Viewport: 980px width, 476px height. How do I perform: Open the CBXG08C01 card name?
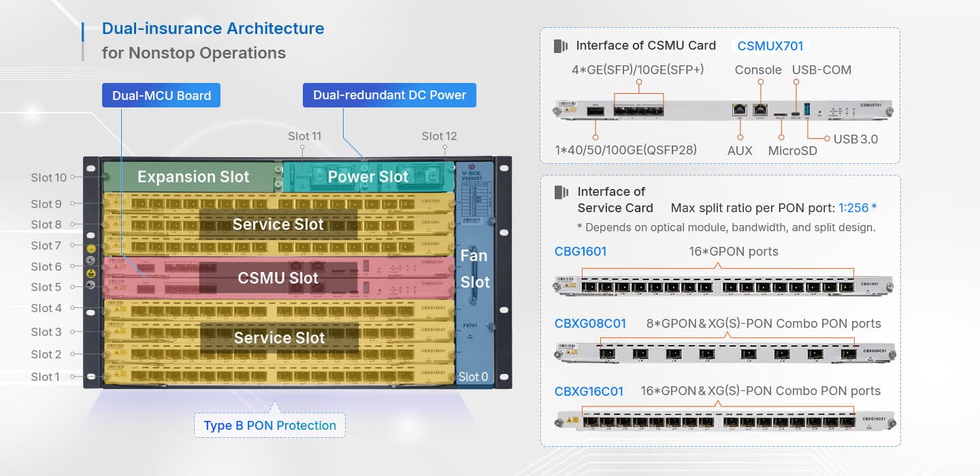tap(590, 324)
